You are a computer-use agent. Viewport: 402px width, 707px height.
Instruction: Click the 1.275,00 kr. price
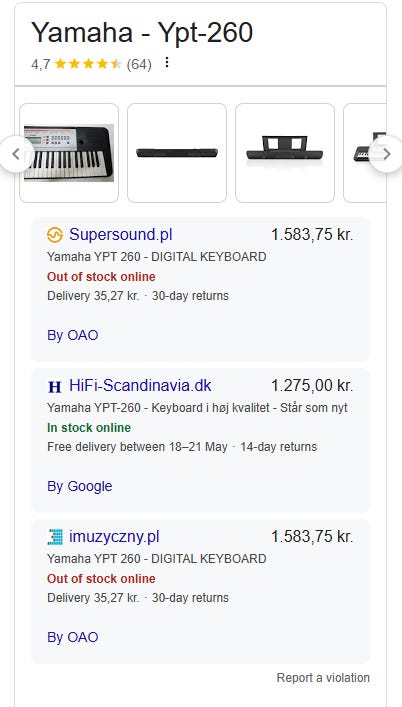click(x=312, y=386)
